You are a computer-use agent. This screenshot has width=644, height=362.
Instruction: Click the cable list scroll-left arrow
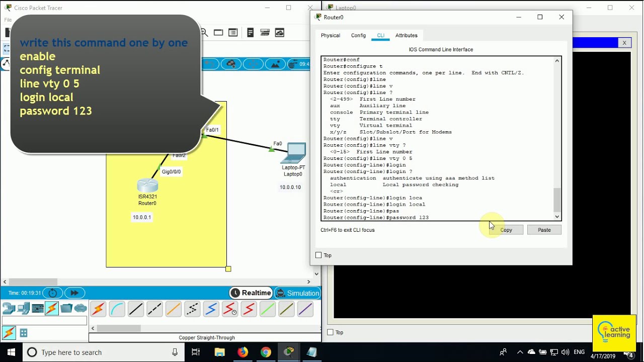coord(93,328)
